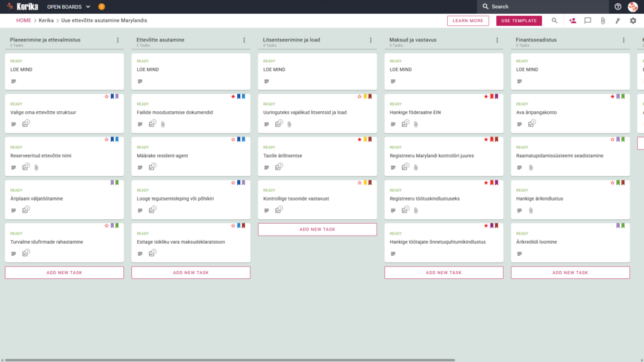Open the help question mark icon

point(618,6)
